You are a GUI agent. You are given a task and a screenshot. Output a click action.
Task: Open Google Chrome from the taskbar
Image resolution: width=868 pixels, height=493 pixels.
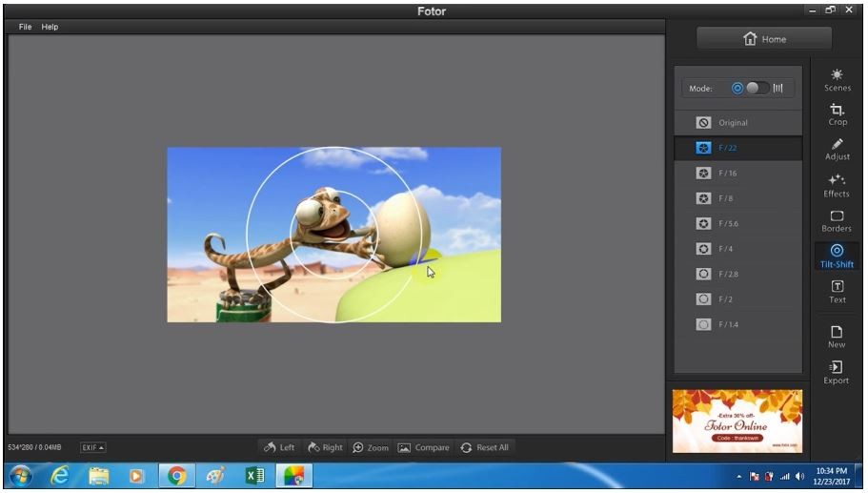pos(176,475)
